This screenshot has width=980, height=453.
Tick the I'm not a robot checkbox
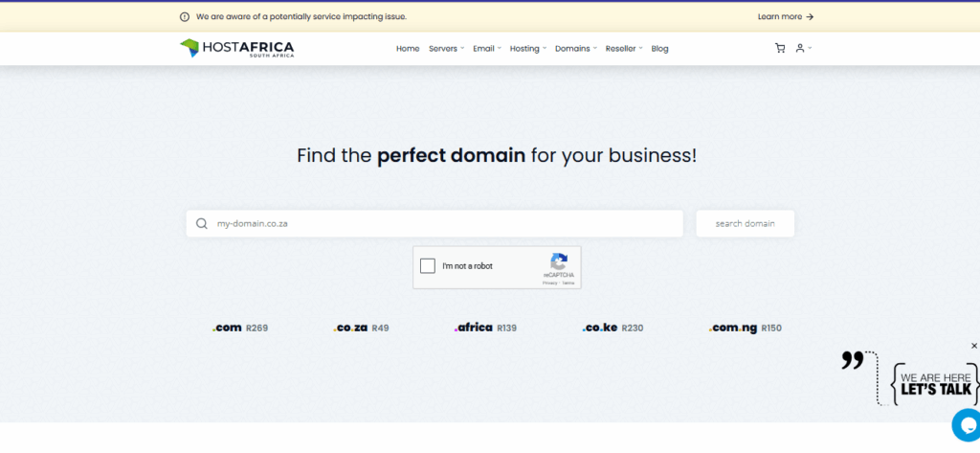pyautogui.click(x=428, y=266)
